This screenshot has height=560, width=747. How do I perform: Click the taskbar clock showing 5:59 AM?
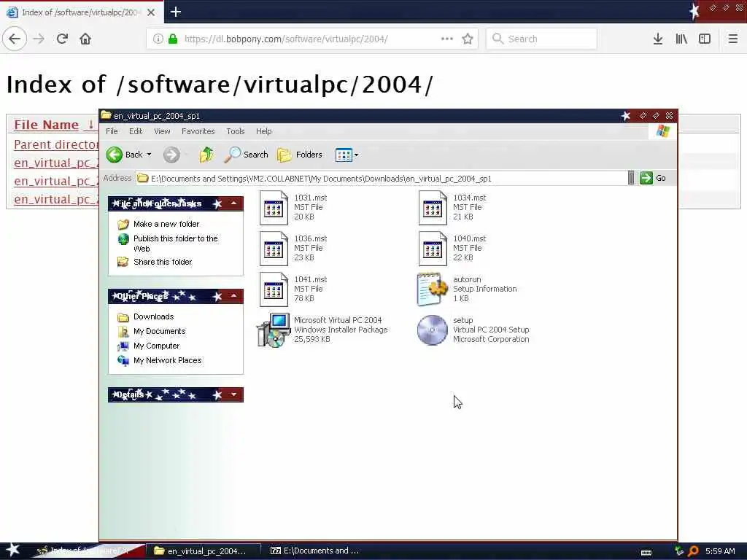pos(720,551)
